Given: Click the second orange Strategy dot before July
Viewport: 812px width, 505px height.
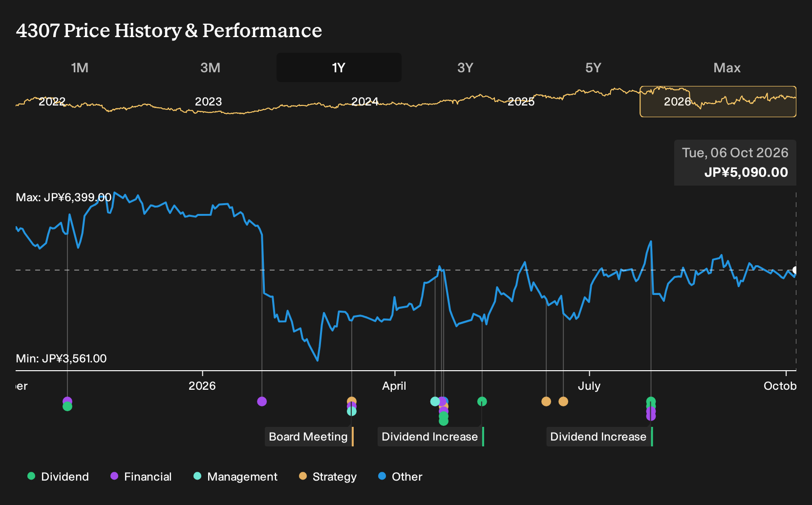Looking at the screenshot, I should point(563,401).
